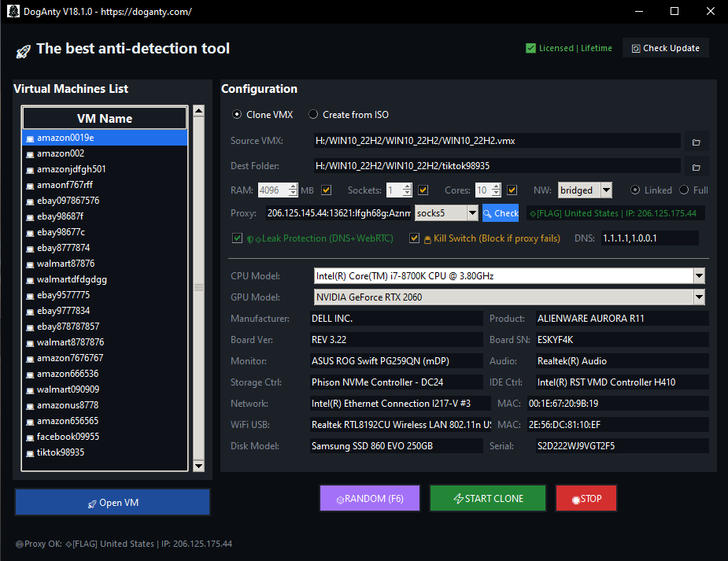Toggle the Sockets checkbox

[423, 190]
